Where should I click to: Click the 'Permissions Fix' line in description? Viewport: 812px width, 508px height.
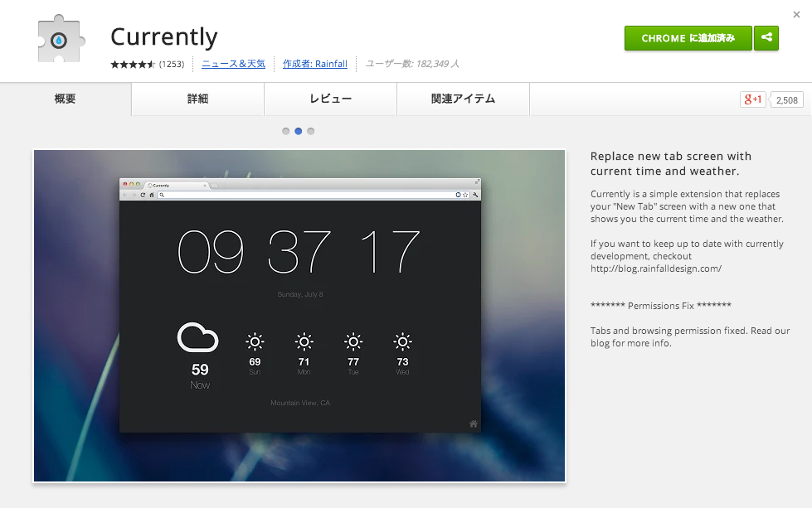click(661, 306)
